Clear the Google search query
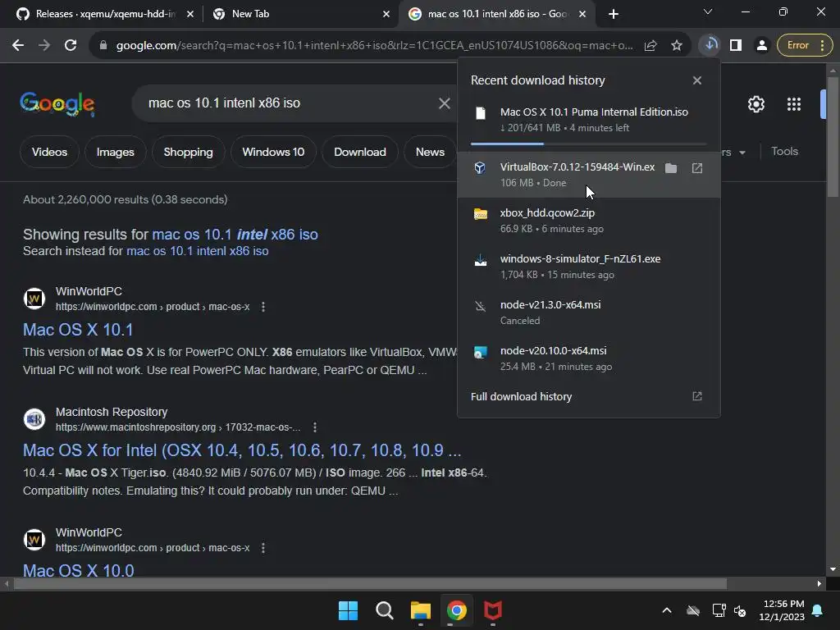Viewport: 840px width, 630px height. click(x=444, y=103)
